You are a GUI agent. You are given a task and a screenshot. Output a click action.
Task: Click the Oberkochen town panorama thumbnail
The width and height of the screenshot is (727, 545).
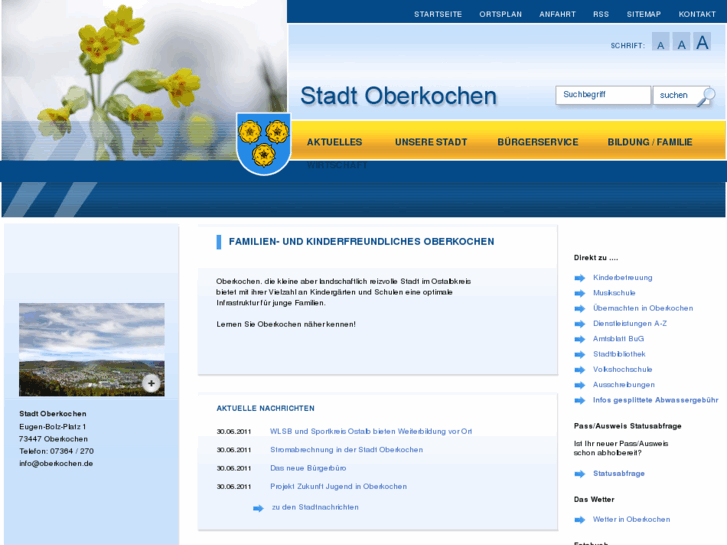[x=92, y=350]
